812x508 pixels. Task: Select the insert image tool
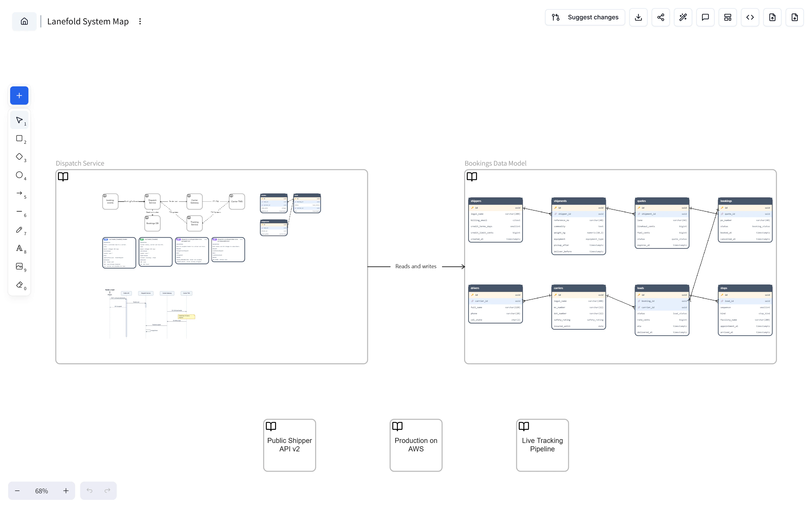point(20,266)
